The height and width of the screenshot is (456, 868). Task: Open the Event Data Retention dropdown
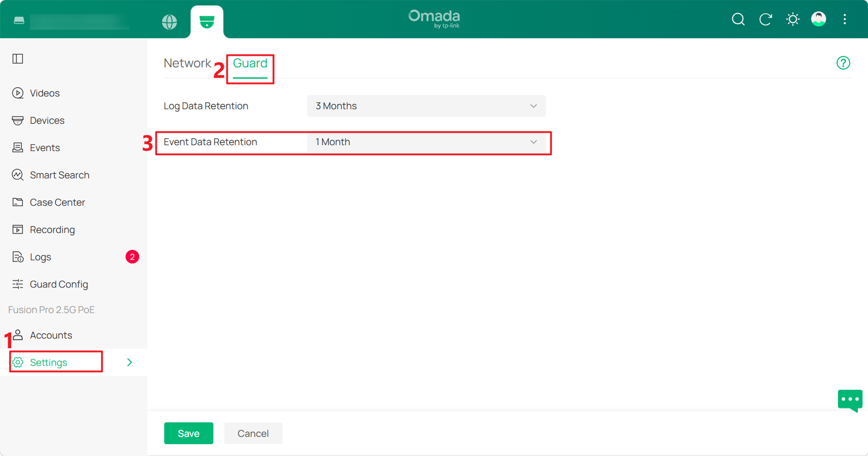[426, 142]
